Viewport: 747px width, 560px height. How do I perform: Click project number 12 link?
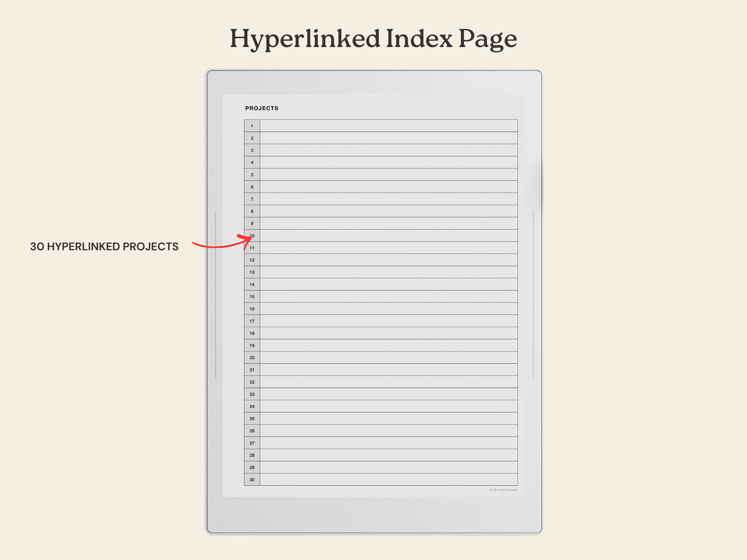[252, 260]
